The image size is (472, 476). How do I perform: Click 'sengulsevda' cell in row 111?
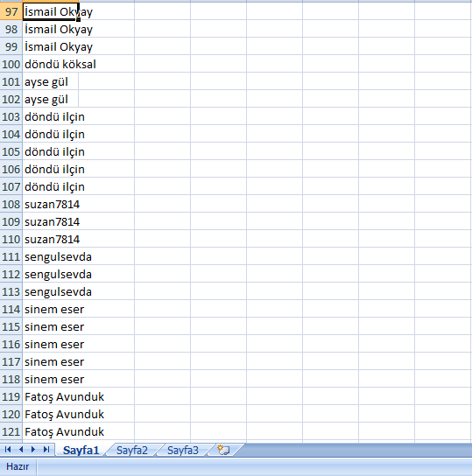point(51,256)
